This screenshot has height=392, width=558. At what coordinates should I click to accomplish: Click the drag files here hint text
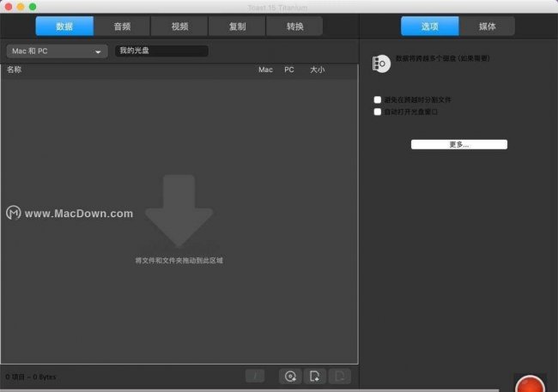point(179,261)
